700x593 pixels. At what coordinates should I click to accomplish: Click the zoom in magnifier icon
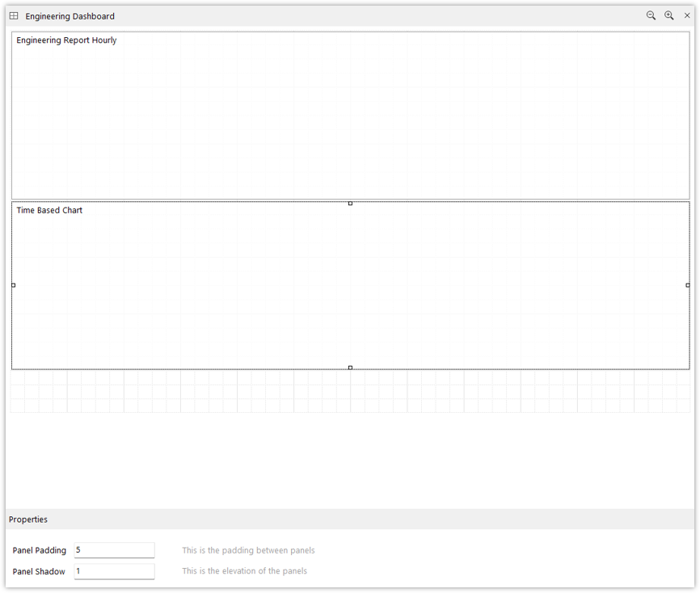click(668, 15)
